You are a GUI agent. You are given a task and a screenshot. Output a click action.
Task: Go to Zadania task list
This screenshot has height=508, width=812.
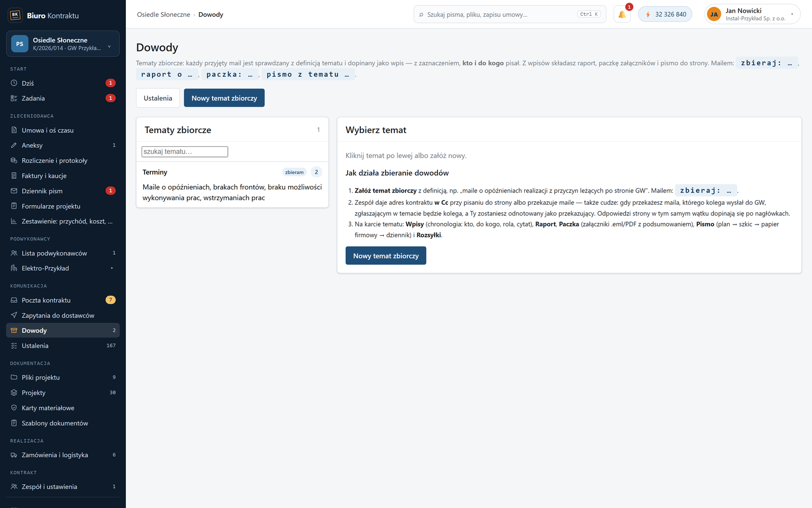pyautogui.click(x=63, y=98)
